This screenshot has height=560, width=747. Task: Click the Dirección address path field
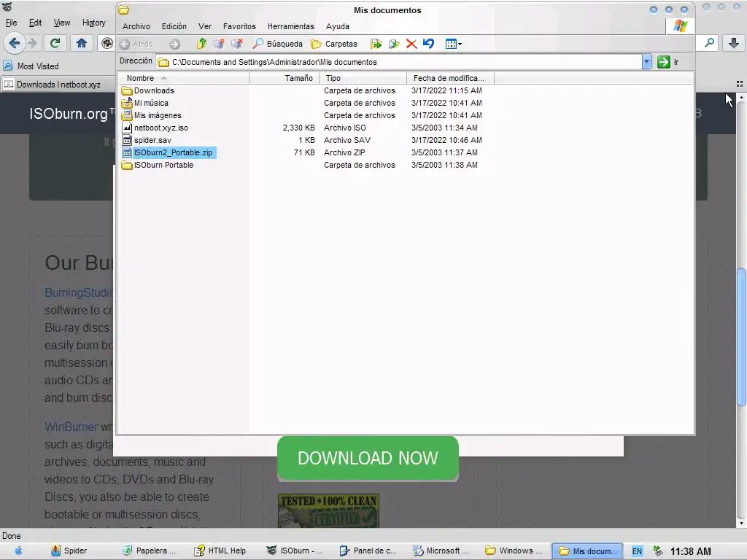(399, 62)
